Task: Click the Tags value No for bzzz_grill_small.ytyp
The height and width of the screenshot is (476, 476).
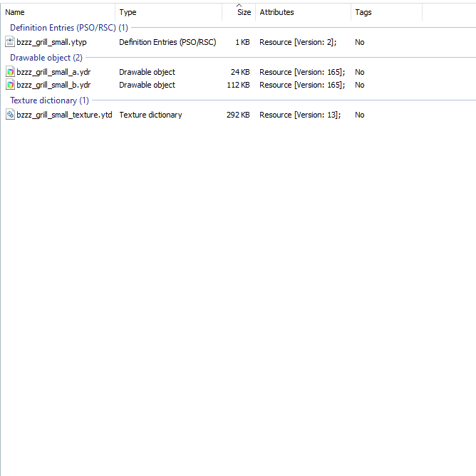Action: point(360,42)
